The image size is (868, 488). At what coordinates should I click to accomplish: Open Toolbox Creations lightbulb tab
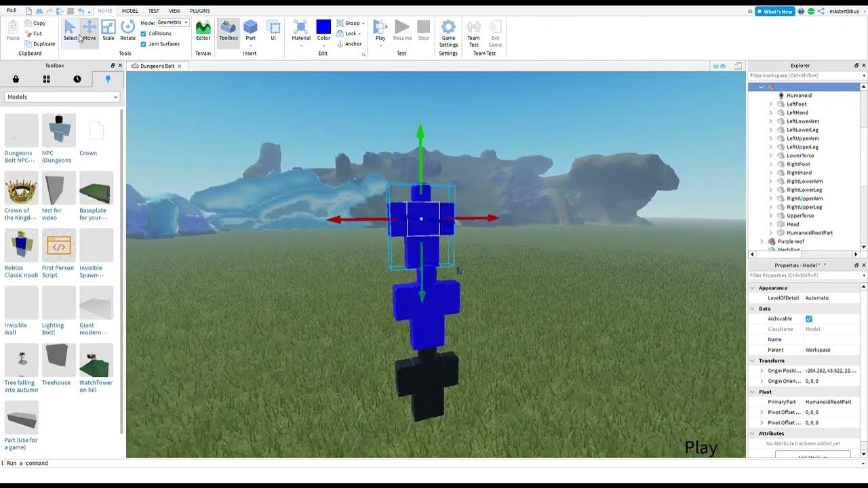pyautogui.click(x=108, y=79)
